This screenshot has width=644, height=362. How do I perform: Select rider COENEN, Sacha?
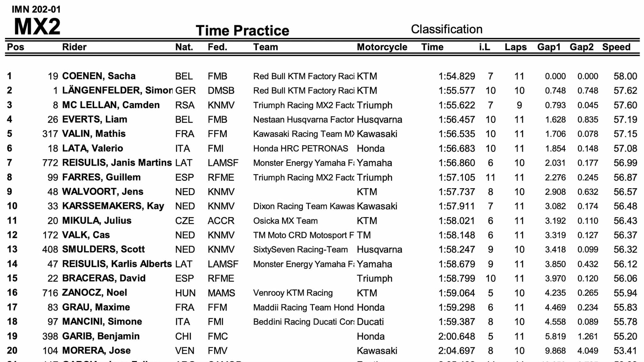pos(99,76)
